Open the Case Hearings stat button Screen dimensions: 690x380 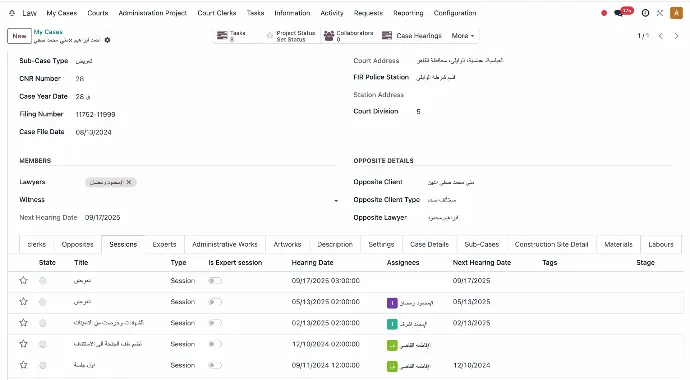412,36
